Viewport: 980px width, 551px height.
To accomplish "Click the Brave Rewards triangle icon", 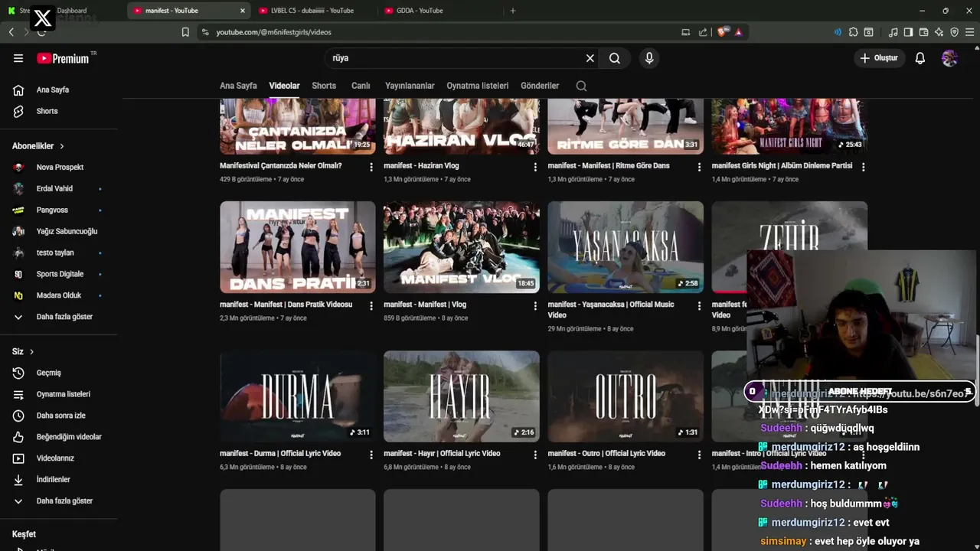I will tap(738, 32).
